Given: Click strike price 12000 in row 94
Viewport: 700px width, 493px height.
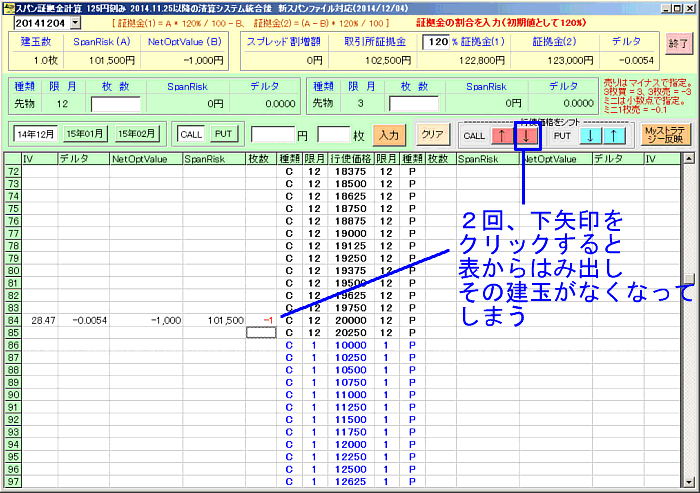Looking at the screenshot, I should point(351,444).
